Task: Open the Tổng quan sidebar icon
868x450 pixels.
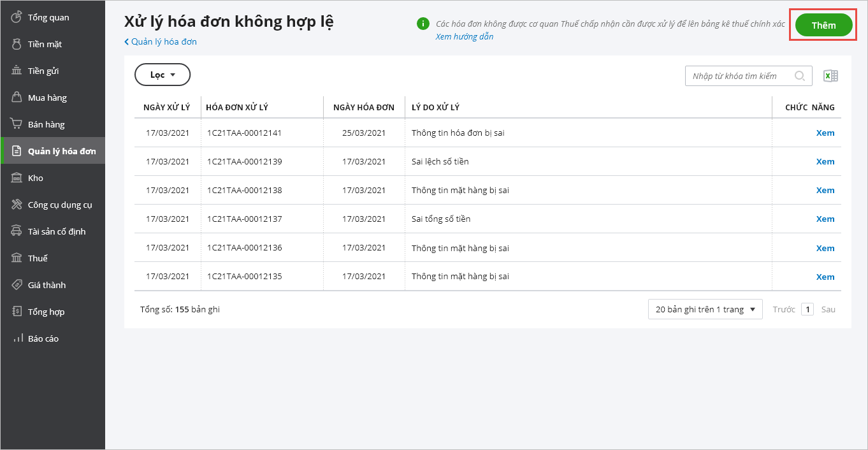Action: pyautogui.click(x=17, y=17)
